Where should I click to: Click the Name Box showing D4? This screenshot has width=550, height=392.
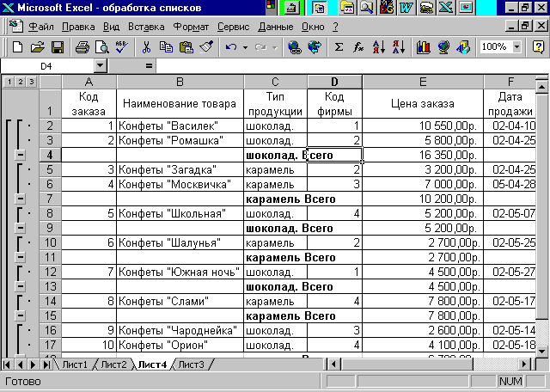[47, 65]
